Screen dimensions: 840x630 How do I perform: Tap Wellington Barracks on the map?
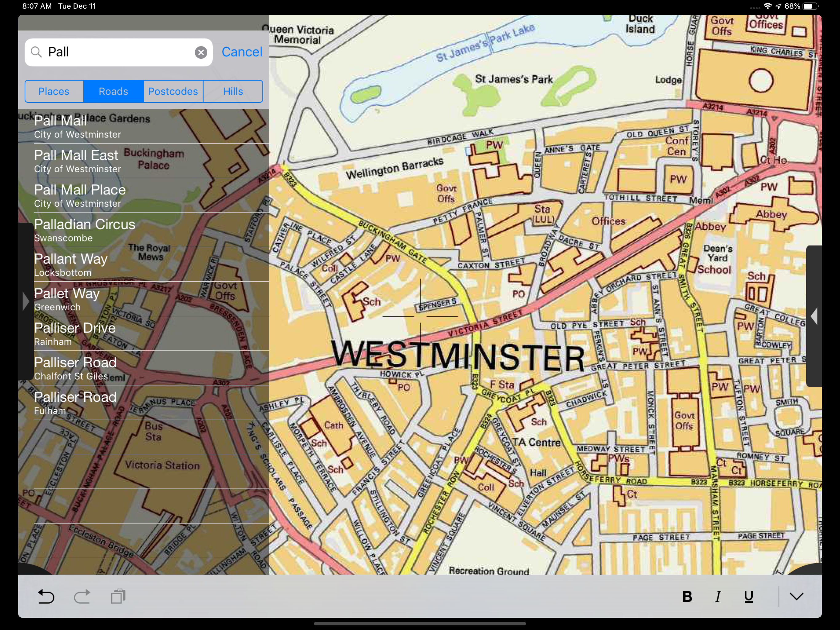point(394,168)
